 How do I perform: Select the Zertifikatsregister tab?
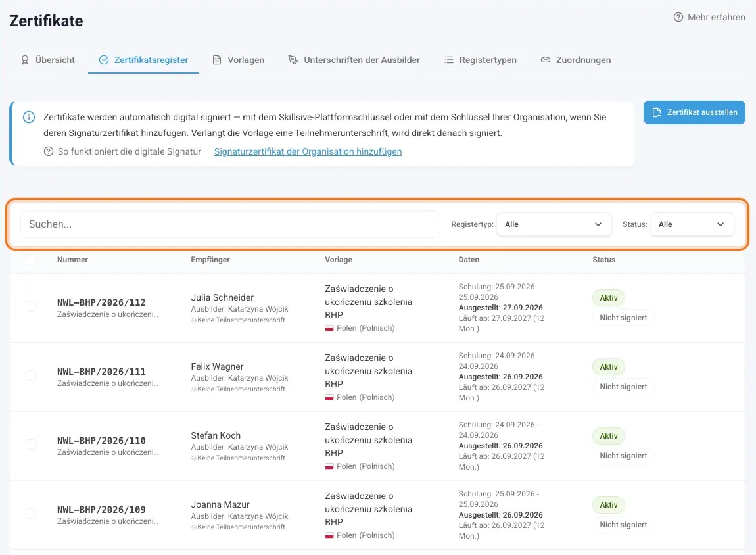point(143,60)
